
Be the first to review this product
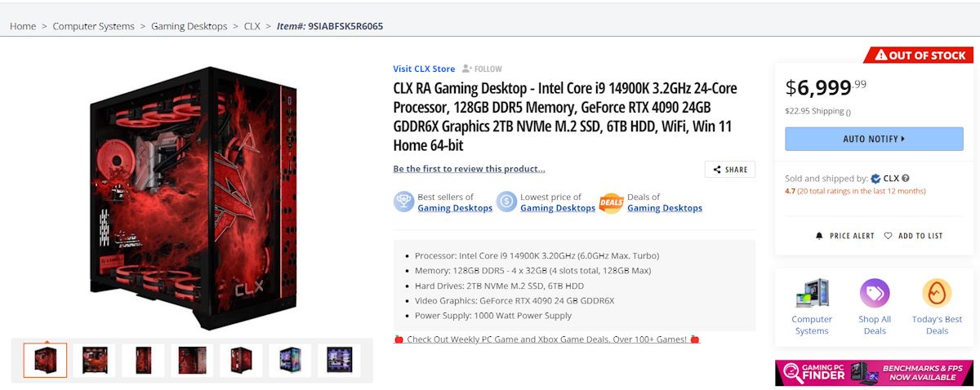[469, 169]
